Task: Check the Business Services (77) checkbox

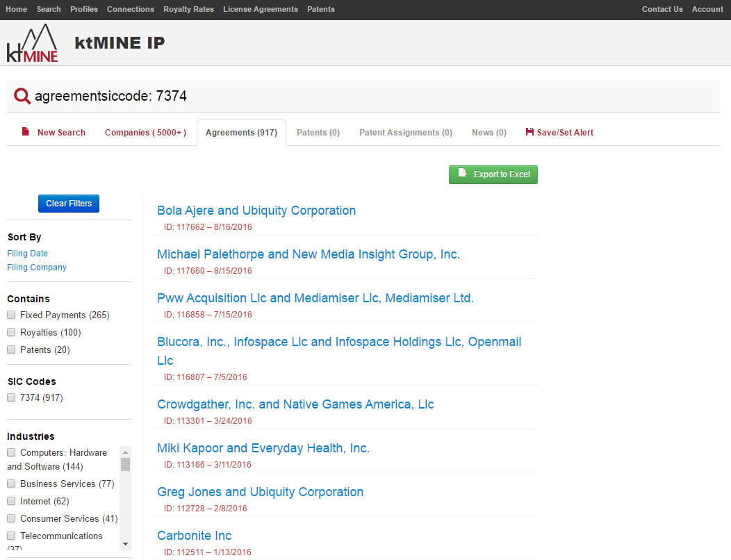Action: 11,484
